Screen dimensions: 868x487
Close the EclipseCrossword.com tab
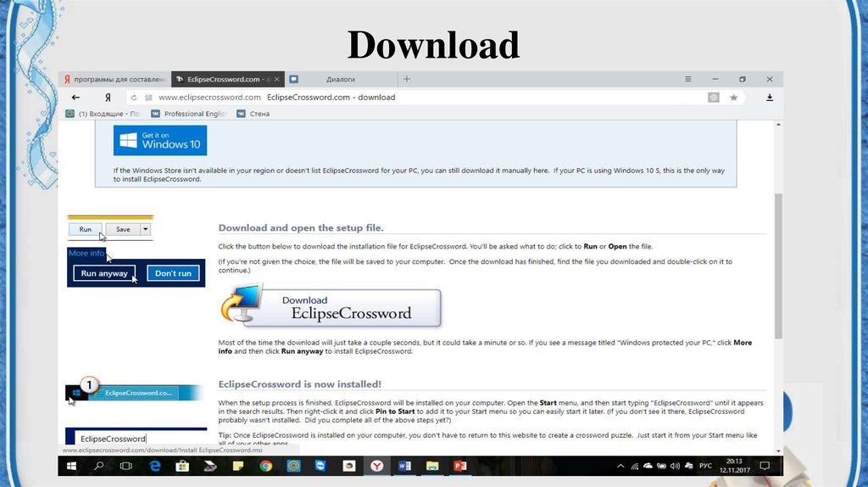click(277, 79)
